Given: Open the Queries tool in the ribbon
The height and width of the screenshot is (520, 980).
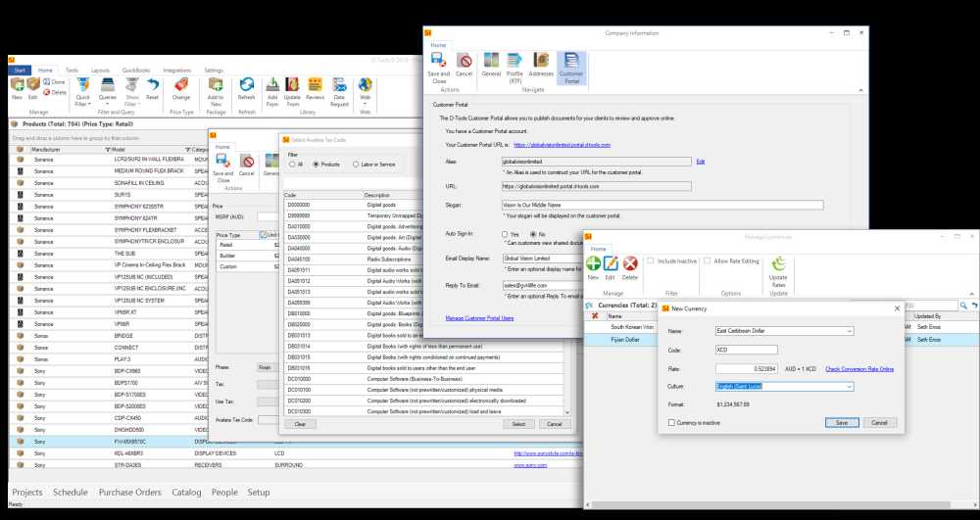Looking at the screenshot, I should pos(108,85).
